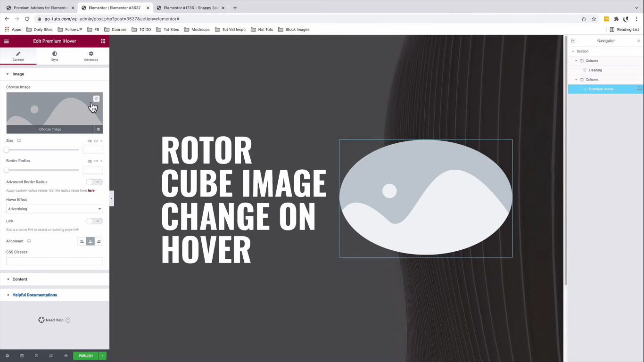Select EM unit for Size
This screenshot has width=644, height=362.
click(96, 141)
